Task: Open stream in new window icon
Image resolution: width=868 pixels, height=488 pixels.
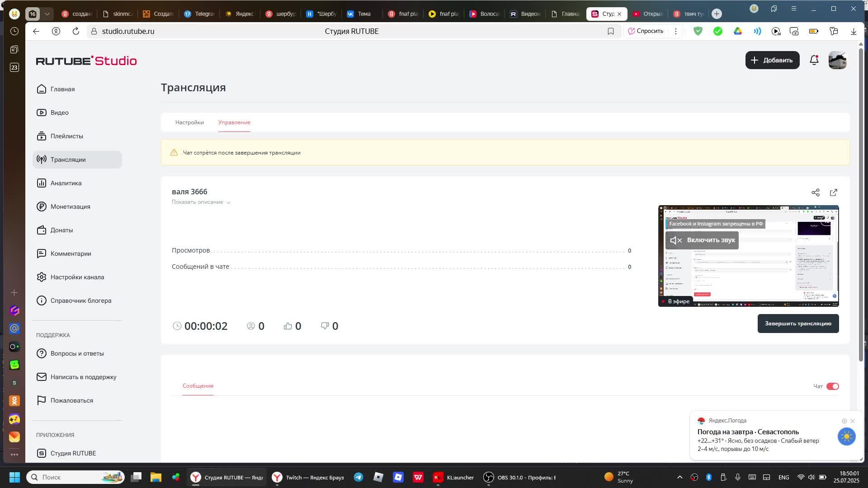Action: tap(833, 192)
